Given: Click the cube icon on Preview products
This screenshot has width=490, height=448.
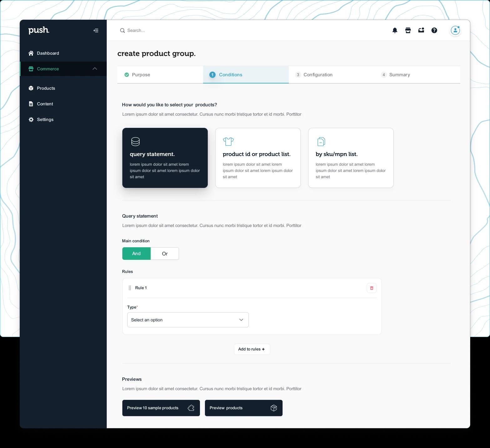Looking at the screenshot, I should click(x=274, y=408).
